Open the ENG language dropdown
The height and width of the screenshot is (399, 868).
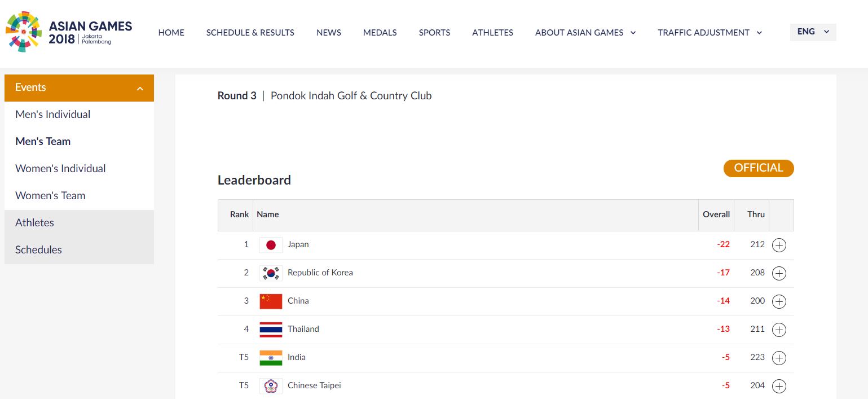[813, 32]
